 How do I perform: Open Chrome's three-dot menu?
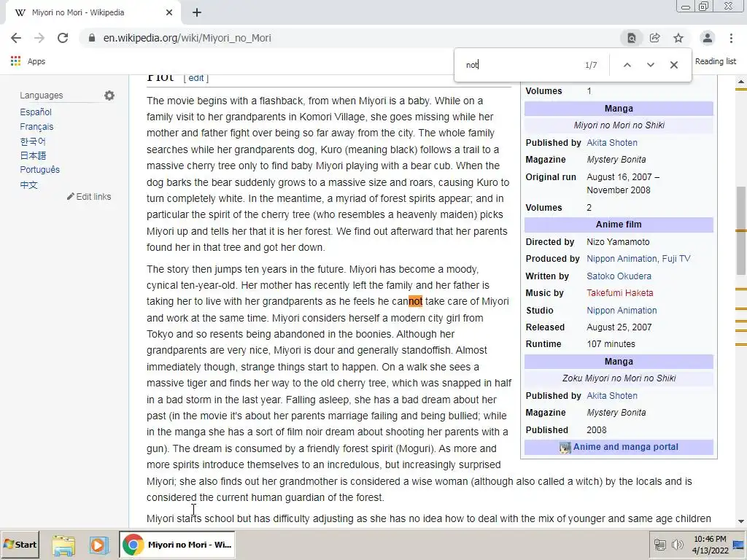coord(731,38)
